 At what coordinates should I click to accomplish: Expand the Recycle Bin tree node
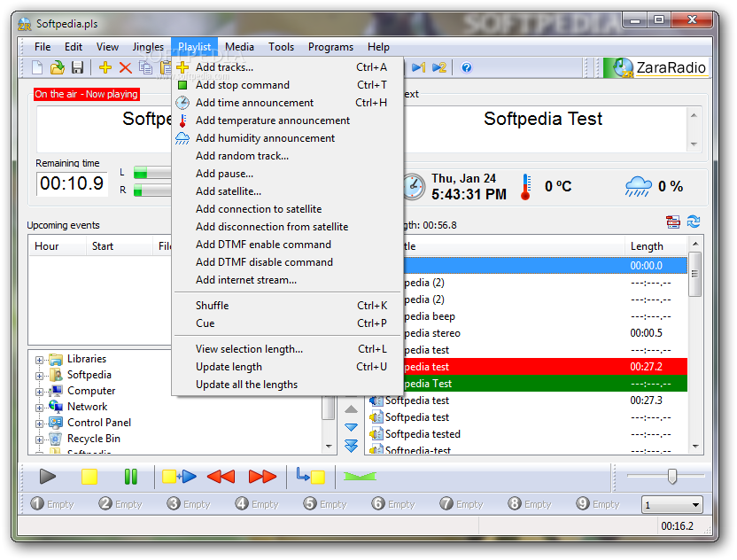(x=40, y=440)
